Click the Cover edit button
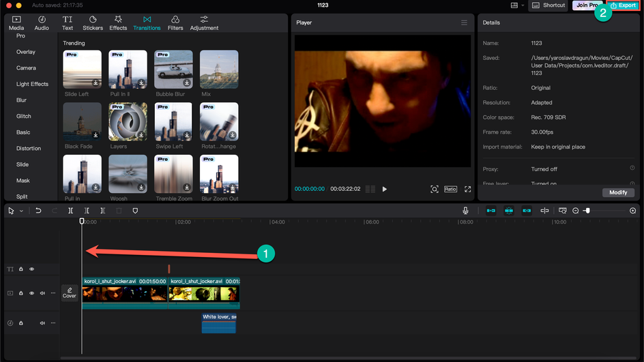 (70, 292)
